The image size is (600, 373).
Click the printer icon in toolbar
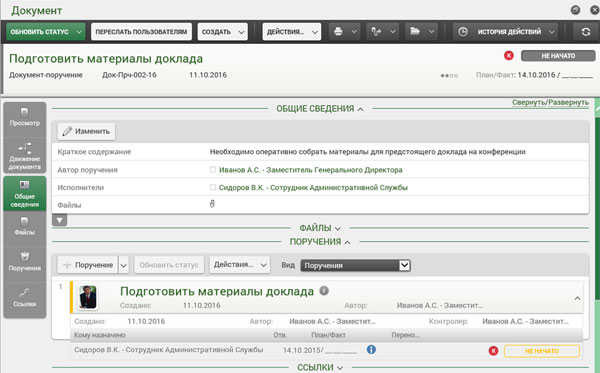[x=338, y=32]
